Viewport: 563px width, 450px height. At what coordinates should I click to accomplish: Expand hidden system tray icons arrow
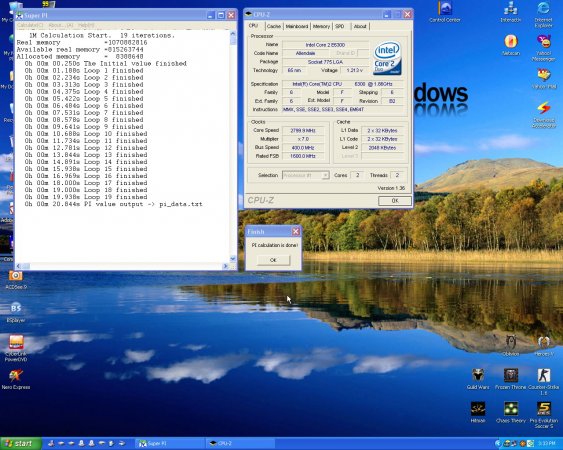[497, 444]
